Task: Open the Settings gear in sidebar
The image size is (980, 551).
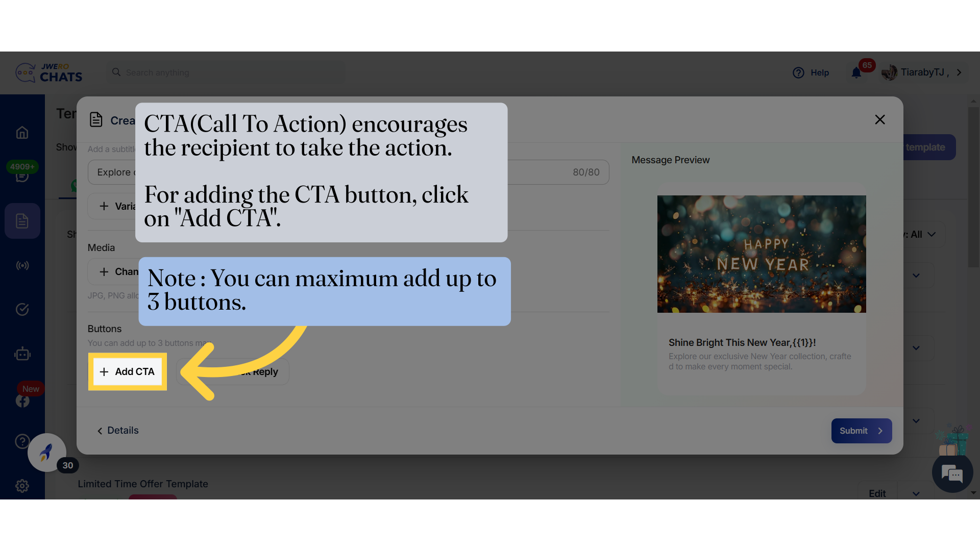Action: pyautogui.click(x=22, y=486)
